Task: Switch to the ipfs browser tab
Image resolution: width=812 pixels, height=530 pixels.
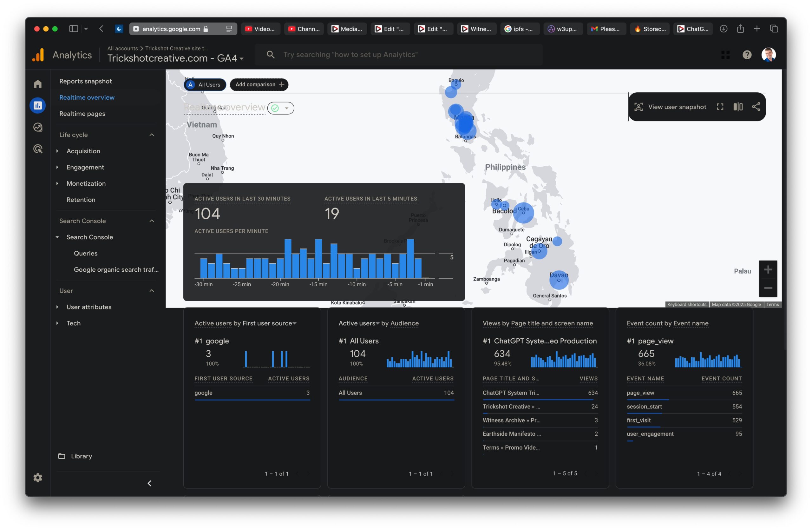Action: coord(520,29)
